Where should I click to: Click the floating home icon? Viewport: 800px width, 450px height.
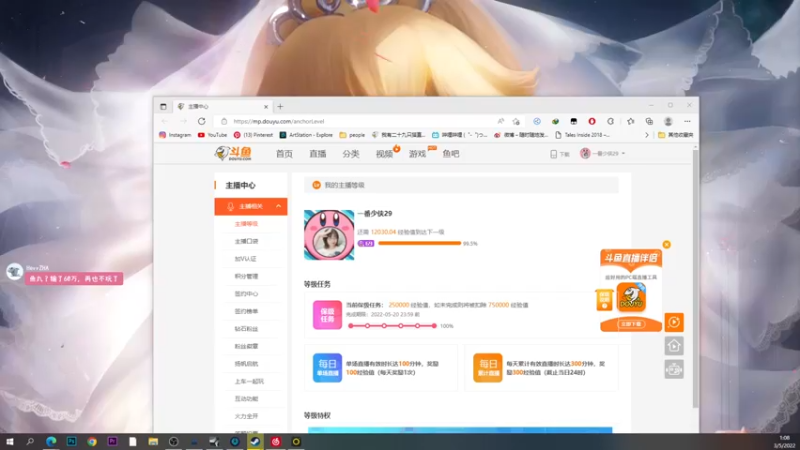674,346
